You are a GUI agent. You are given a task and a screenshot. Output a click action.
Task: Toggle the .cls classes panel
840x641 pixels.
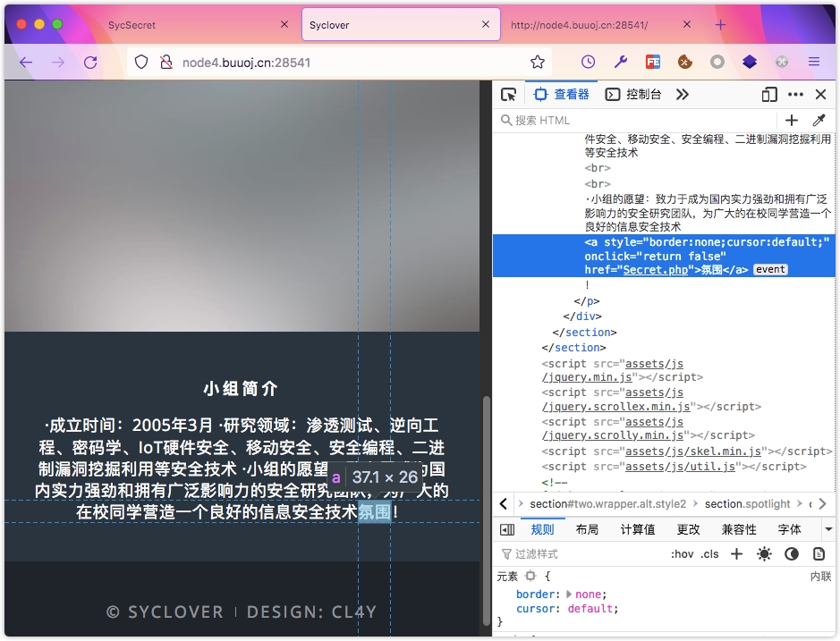tap(709, 554)
